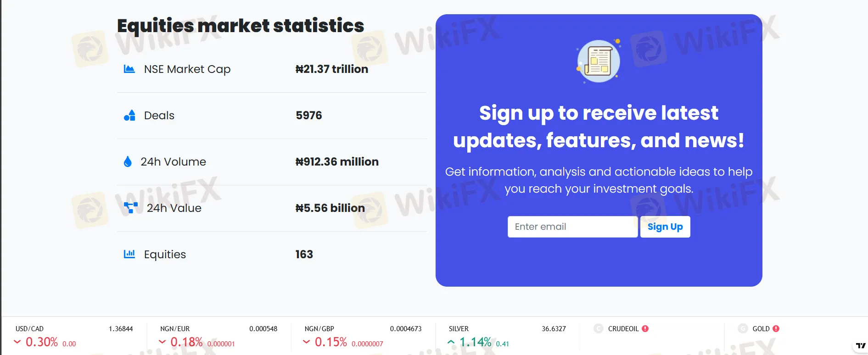Click the newsletter document illustration icon
This screenshot has width=868, height=355.
point(599,61)
